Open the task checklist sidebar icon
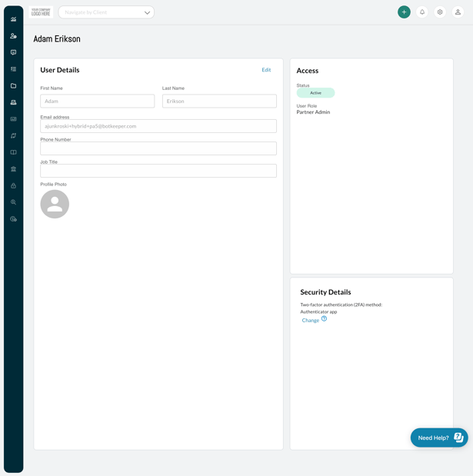This screenshot has width=473, height=476. tap(13, 69)
